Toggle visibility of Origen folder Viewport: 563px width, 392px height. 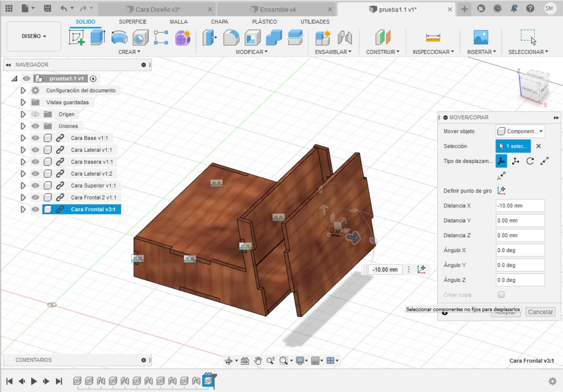pos(35,114)
